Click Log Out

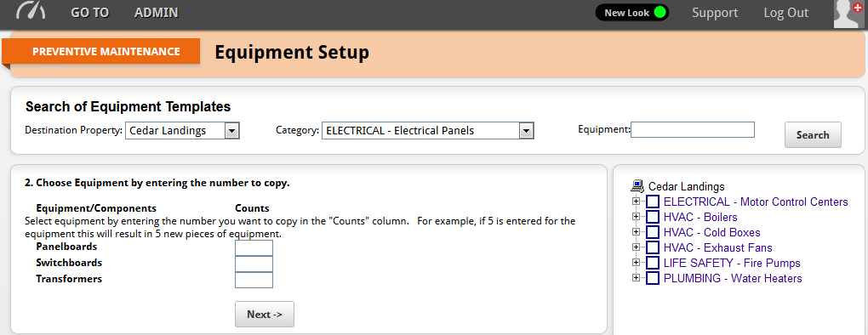click(x=786, y=13)
